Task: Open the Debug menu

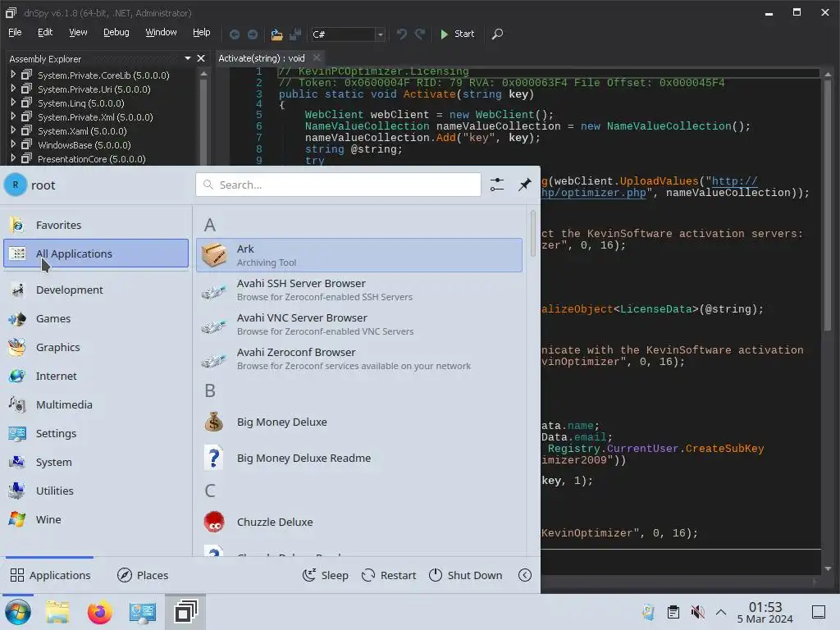Action: coord(116,32)
